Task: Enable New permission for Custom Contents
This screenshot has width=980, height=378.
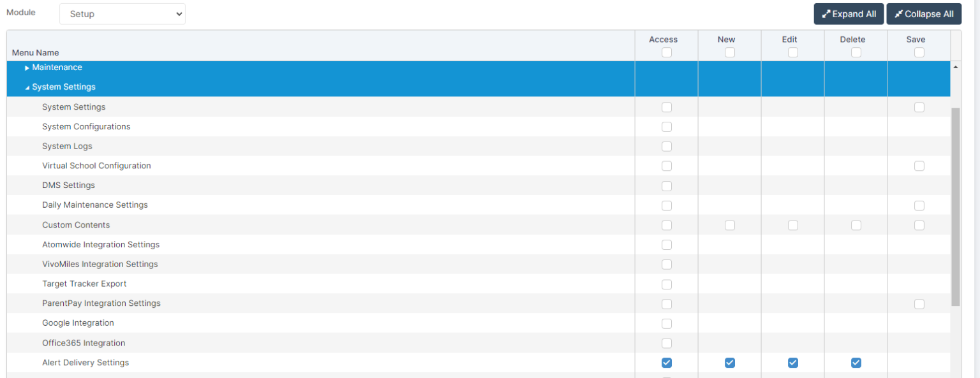Action: coord(730,225)
